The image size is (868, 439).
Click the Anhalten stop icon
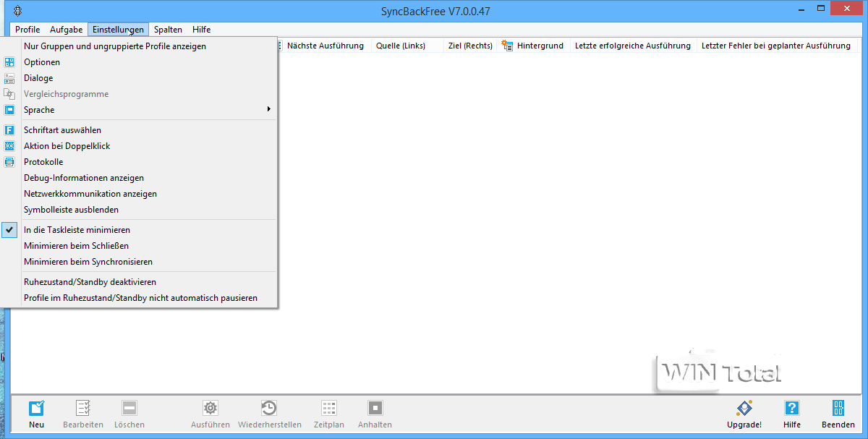(x=375, y=408)
